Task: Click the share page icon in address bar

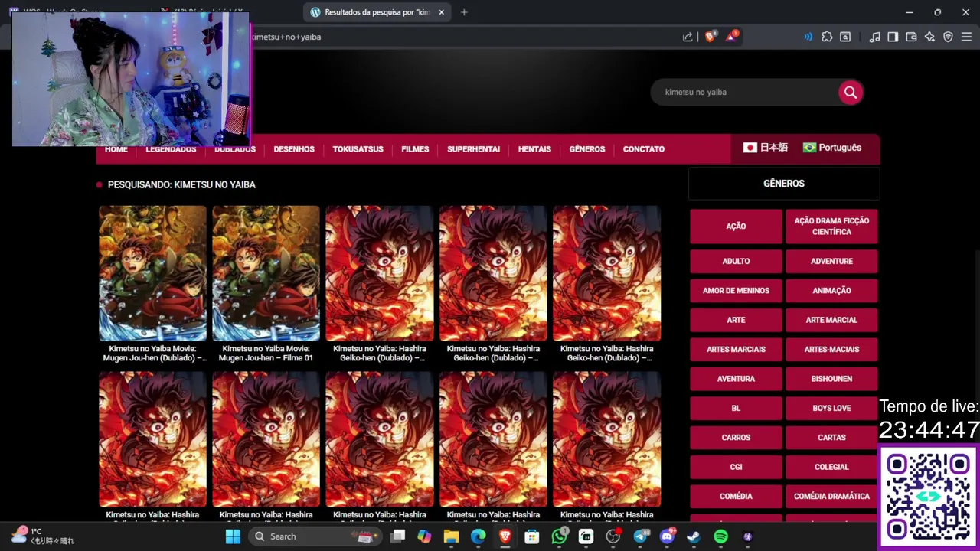Action: (x=688, y=37)
